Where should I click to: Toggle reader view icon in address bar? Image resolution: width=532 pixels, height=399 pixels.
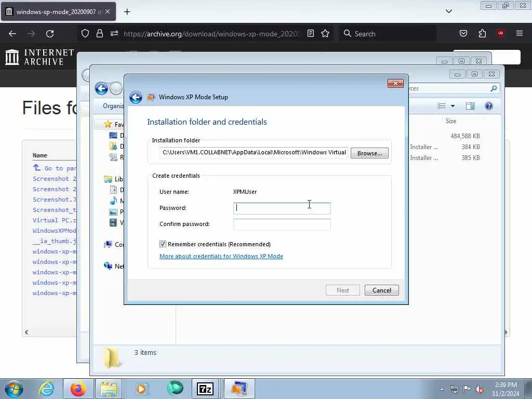tap(311, 34)
